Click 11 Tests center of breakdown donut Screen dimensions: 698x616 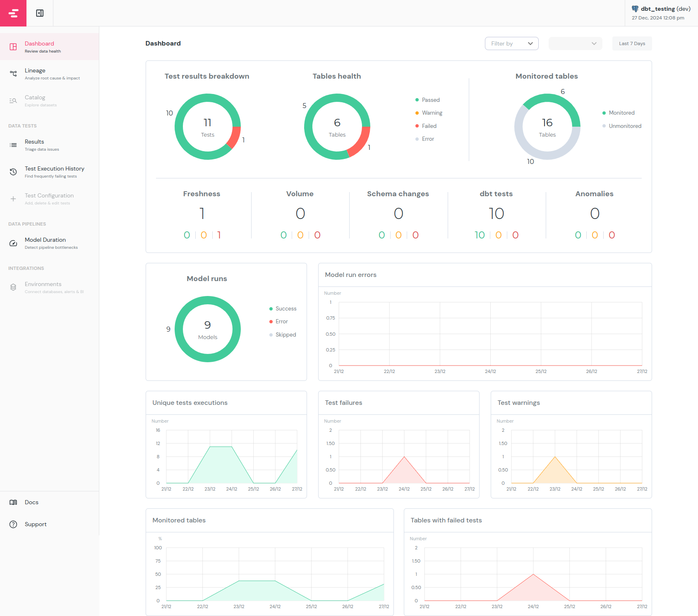208,128
